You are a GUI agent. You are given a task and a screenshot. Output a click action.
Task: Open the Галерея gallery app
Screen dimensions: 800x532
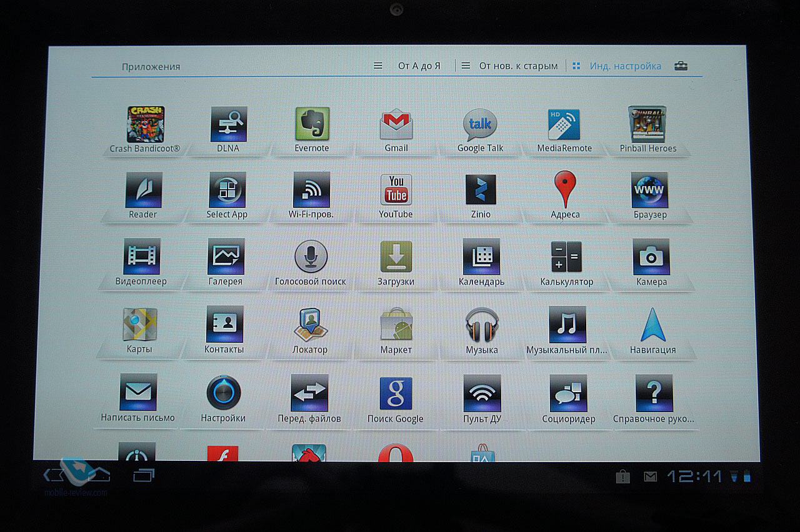[x=226, y=257]
